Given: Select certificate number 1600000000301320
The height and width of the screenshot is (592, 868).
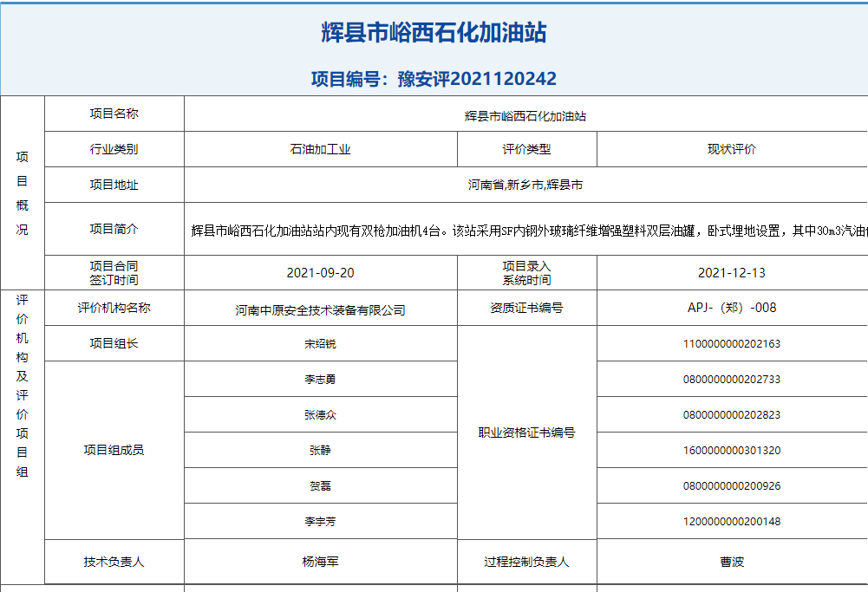Looking at the screenshot, I should tap(732, 451).
